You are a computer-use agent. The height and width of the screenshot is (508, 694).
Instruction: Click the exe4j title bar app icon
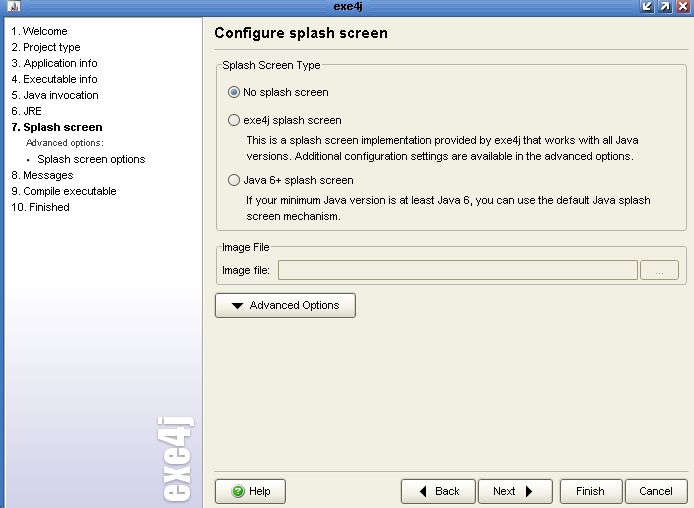(14, 6)
